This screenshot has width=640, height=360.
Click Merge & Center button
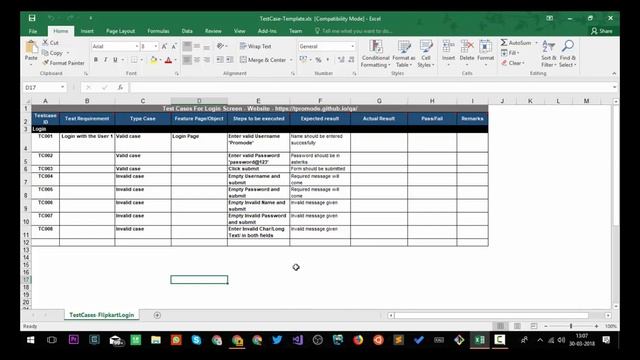point(263,60)
